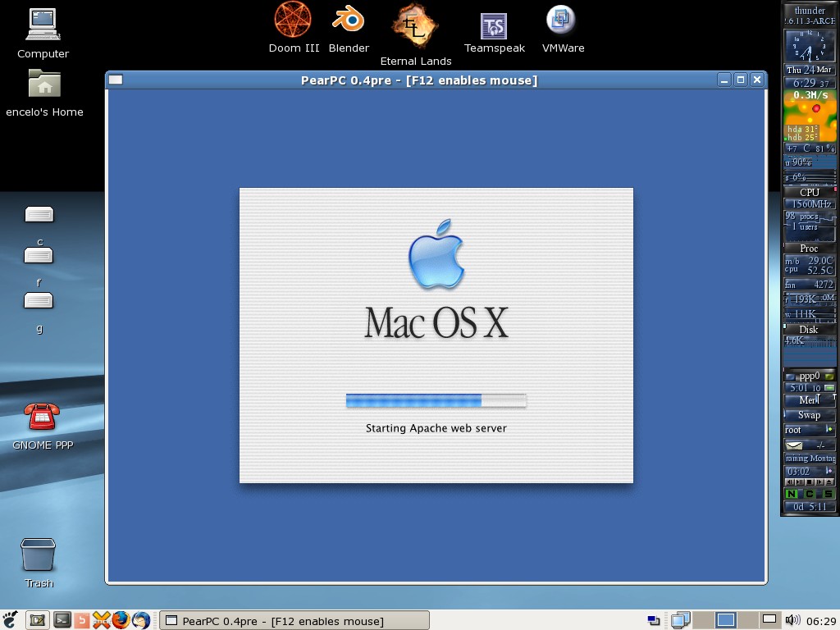The image size is (840, 630).
Task: Click the previous track button in GKrellM
Action: tap(789, 482)
